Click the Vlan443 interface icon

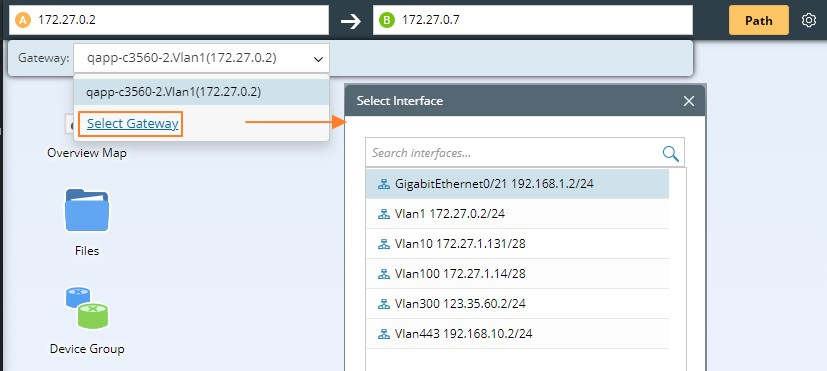(x=384, y=334)
